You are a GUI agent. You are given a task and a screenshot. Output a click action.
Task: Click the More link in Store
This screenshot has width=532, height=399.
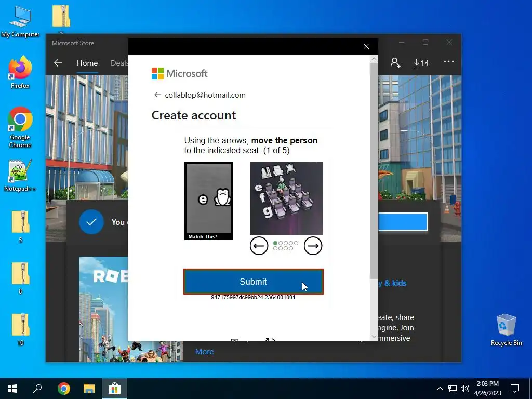click(x=204, y=352)
